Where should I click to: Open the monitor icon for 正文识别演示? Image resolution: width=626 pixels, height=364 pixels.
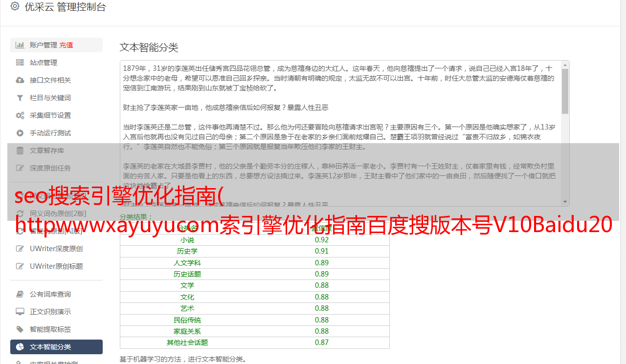pos(20,312)
